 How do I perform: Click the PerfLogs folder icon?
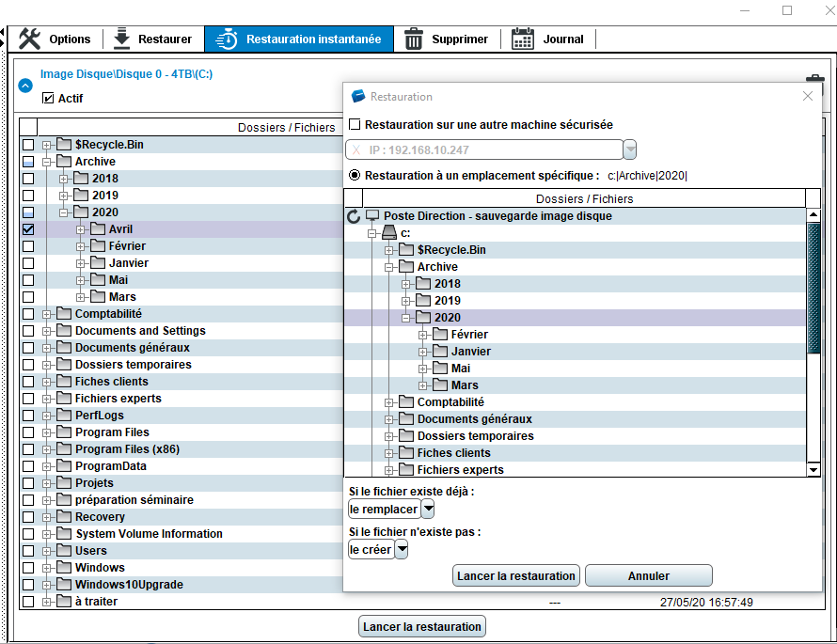(64, 415)
